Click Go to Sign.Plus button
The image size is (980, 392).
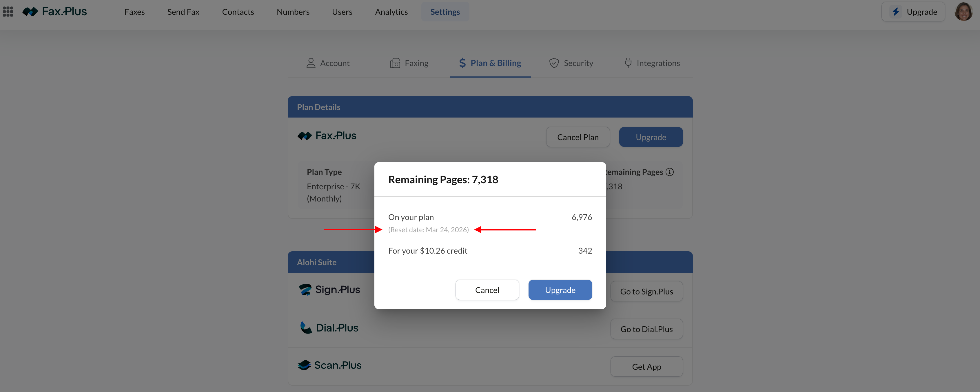tap(646, 292)
